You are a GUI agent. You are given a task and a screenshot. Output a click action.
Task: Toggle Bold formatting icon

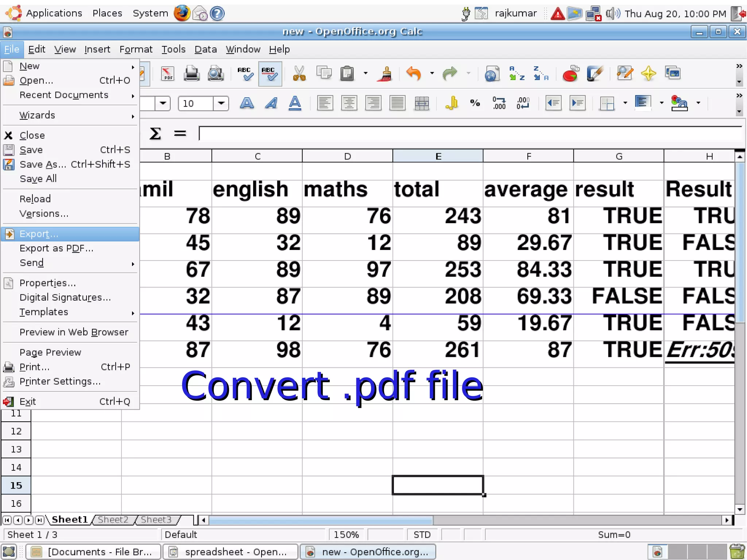[x=247, y=104]
